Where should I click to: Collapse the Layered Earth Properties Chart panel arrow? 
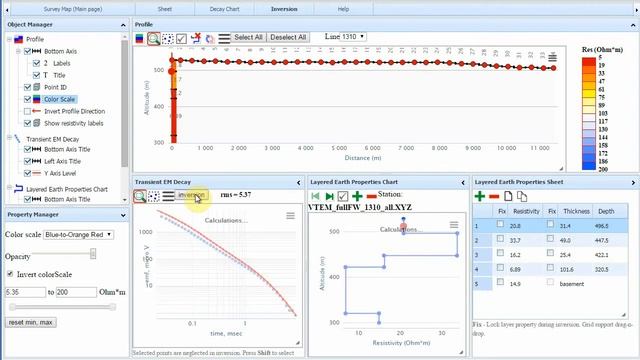pyautogui.click(x=463, y=182)
